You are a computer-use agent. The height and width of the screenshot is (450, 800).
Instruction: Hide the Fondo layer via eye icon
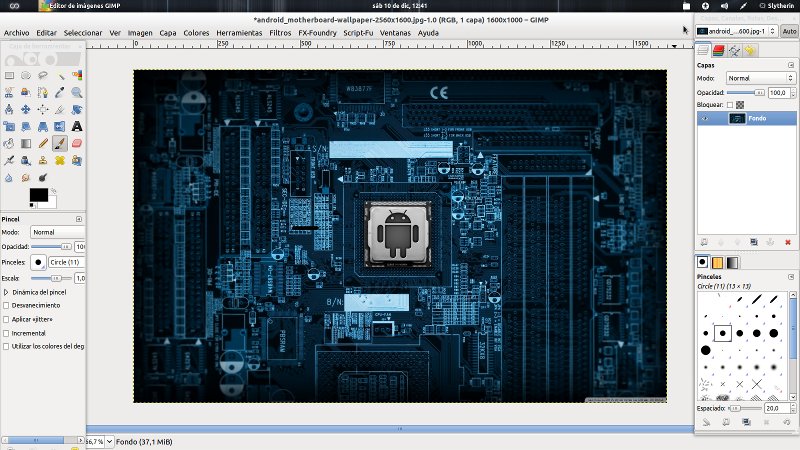705,118
